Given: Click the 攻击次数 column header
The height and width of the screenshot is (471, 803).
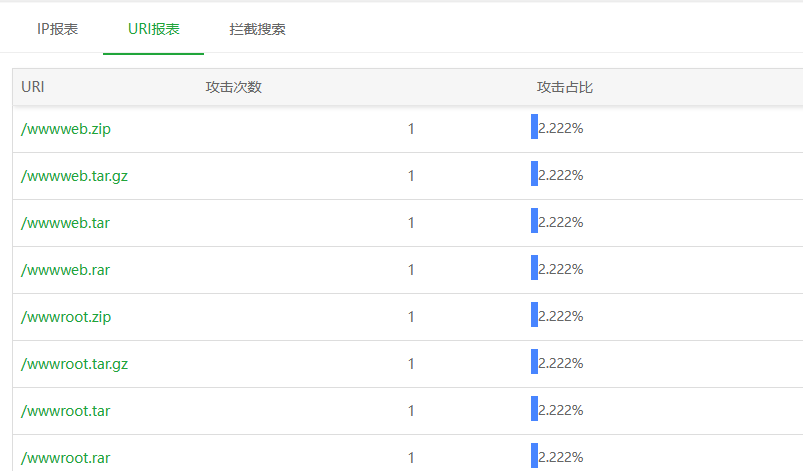Looking at the screenshot, I should click(233, 87).
